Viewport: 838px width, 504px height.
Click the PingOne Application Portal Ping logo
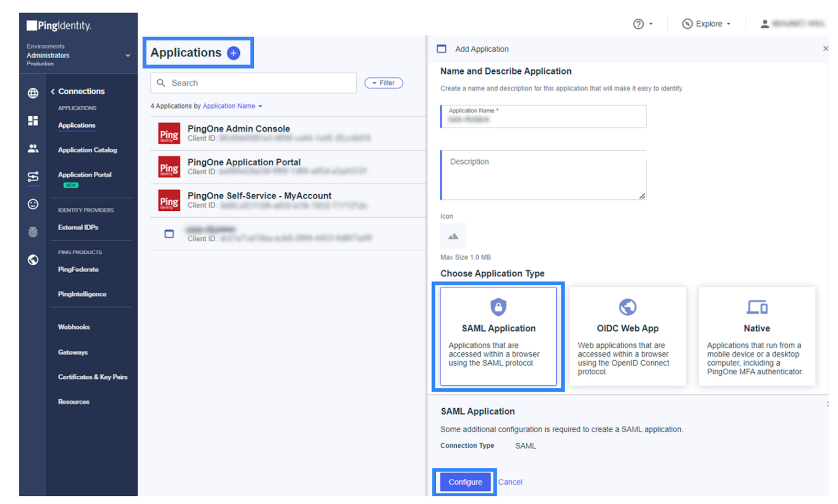169,167
